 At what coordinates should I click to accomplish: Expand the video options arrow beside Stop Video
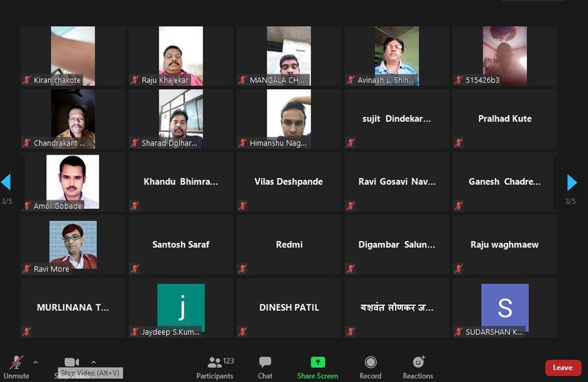(93, 362)
